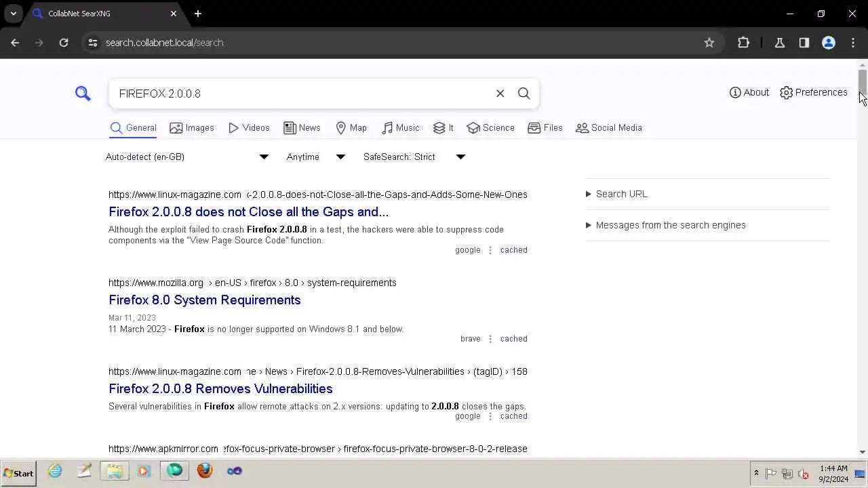This screenshot has height=488, width=868.
Task: Click the network tray icon
Action: 787,474
